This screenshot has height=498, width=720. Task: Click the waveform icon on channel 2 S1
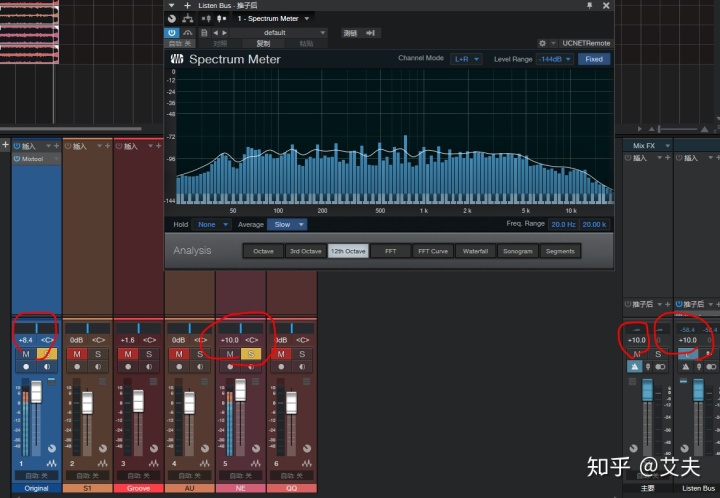102,464
